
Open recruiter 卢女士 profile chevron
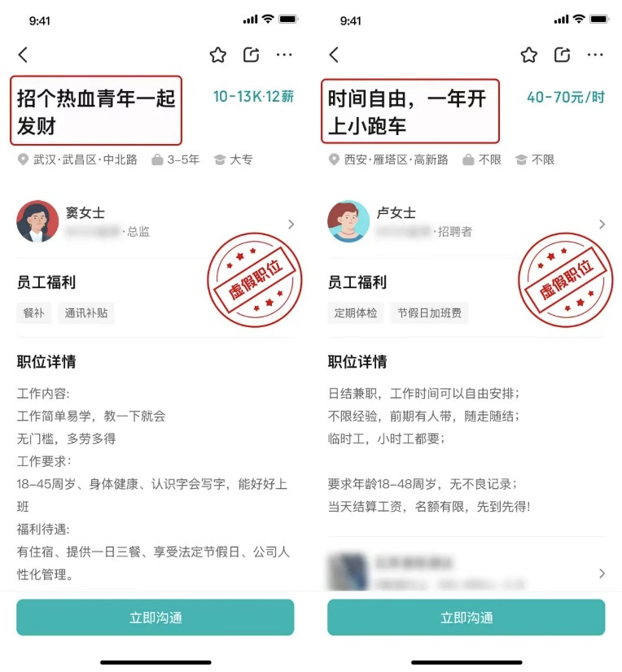602,225
